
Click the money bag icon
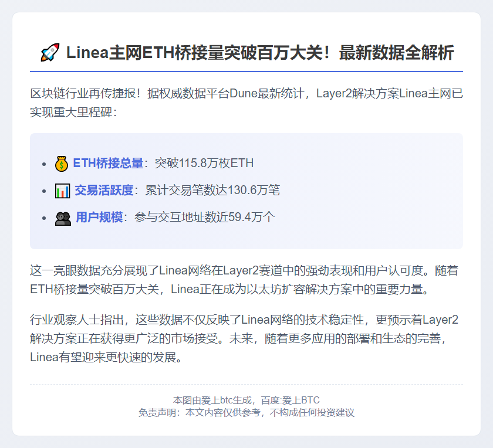[x=61, y=164]
